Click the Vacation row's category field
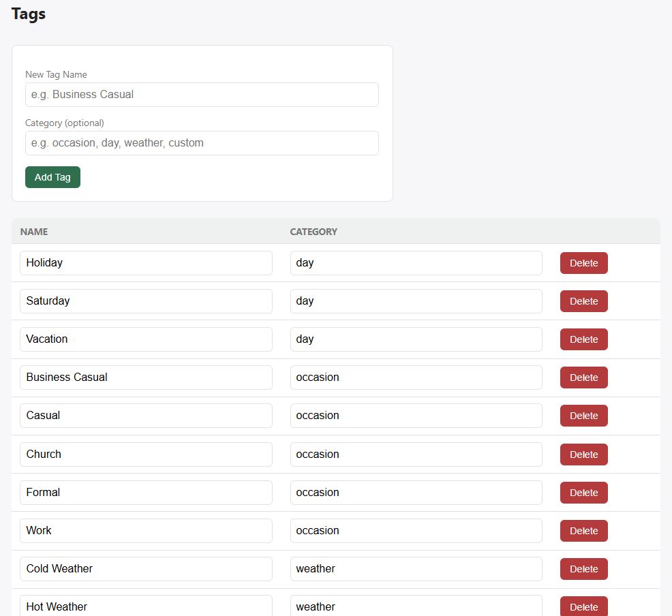Image resolution: width=672 pixels, height=616 pixels. pos(416,339)
